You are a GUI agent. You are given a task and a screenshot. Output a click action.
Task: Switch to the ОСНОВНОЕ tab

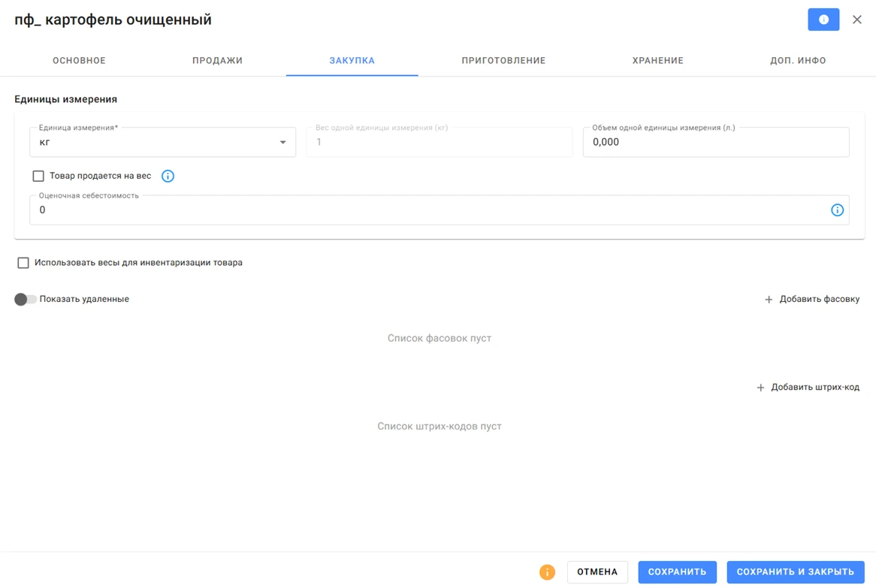(x=80, y=60)
